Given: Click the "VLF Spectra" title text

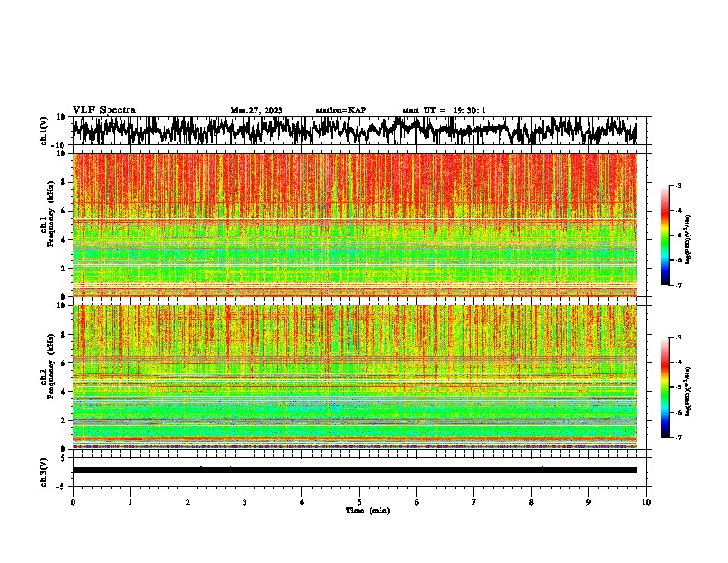Looking at the screenshot, I should click(x=104, y=110).
